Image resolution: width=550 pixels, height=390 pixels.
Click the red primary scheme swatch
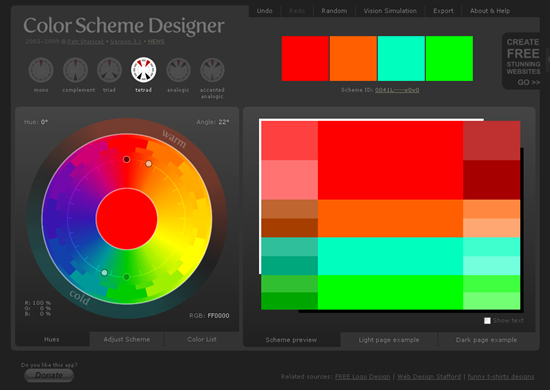pyautogui.click(x=305, y=59)
